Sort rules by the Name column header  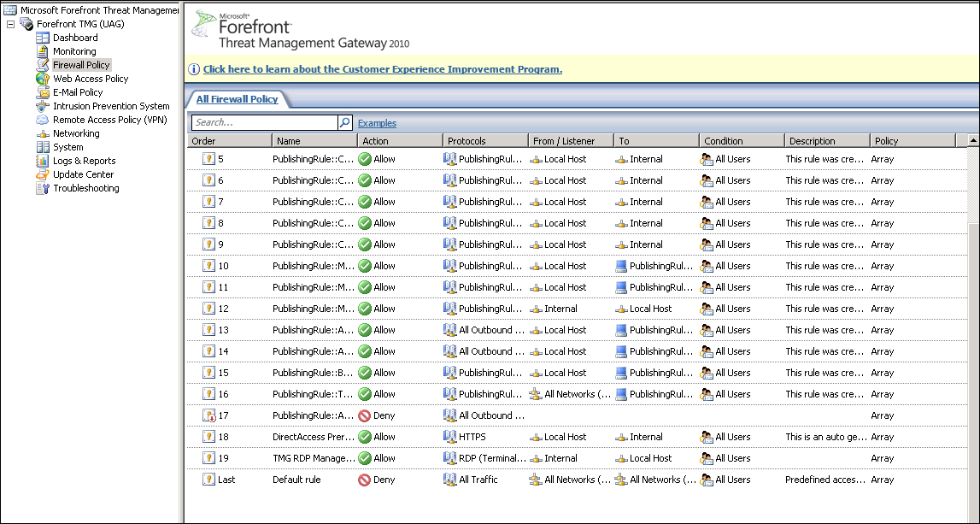pyautogui.click(x=315, y=141)
